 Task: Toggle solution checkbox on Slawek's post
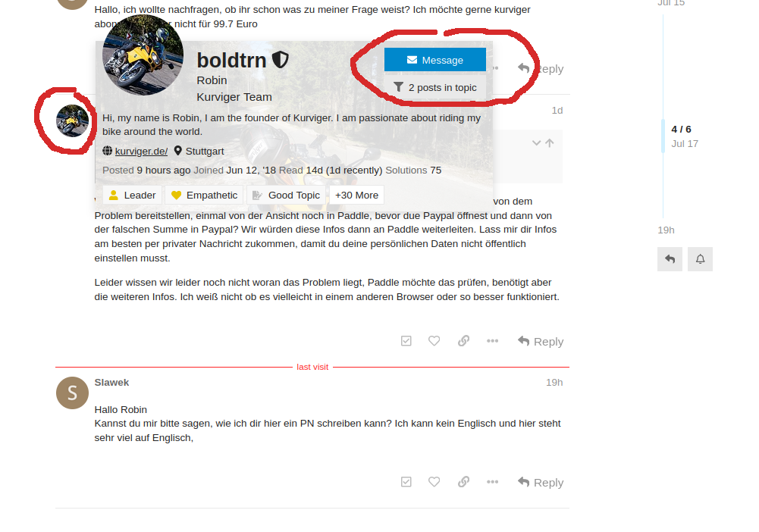pyautogui.click(x=406, y=482)
